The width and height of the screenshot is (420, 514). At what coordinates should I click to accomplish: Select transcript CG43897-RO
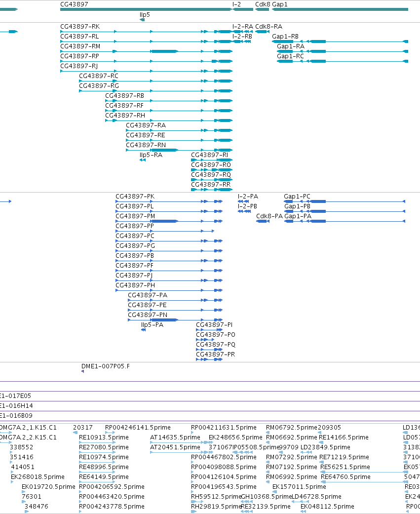[x=212, y=170]
